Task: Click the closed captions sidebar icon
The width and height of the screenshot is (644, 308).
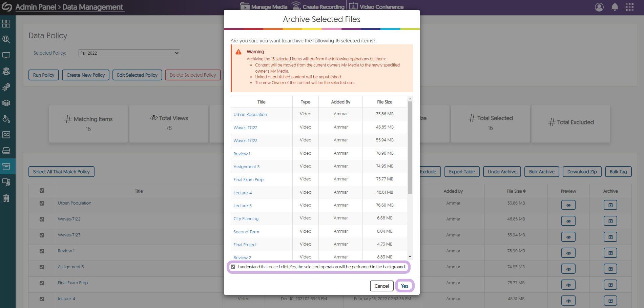Action: click(x=6, y=135)
